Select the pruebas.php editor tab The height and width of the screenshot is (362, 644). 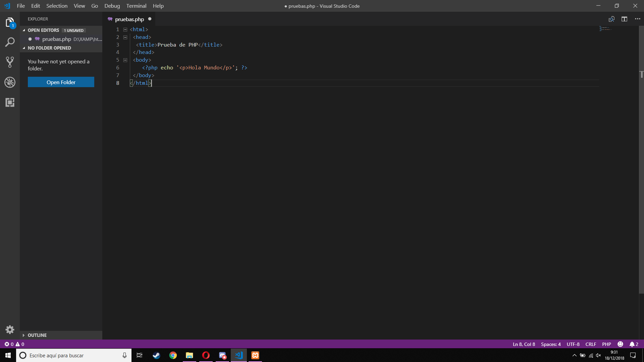pyautogui.click(x=129, y=19)
